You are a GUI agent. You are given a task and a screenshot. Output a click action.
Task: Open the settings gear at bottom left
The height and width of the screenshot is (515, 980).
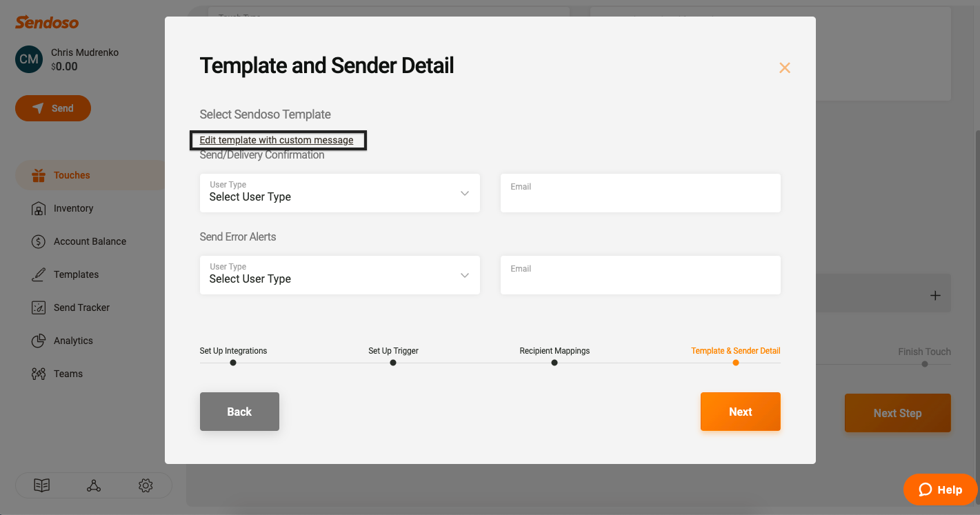pyautogui.click(x=146, y=485)
